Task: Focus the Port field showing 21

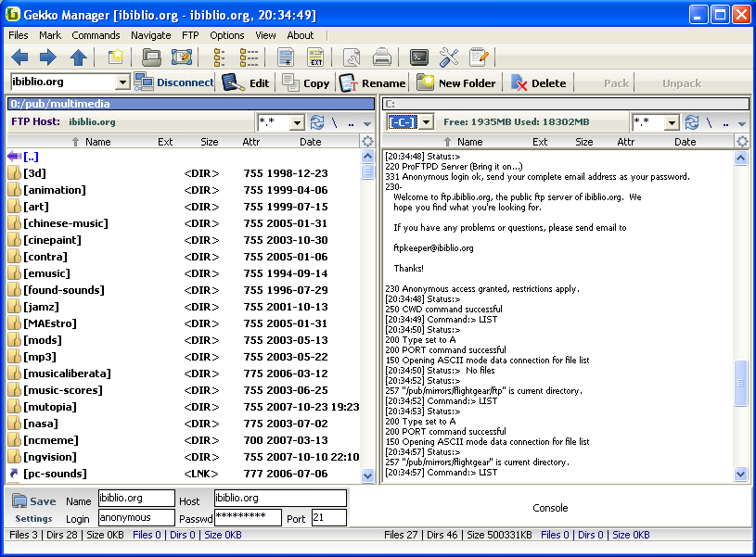Action: (x=328, y=517)
